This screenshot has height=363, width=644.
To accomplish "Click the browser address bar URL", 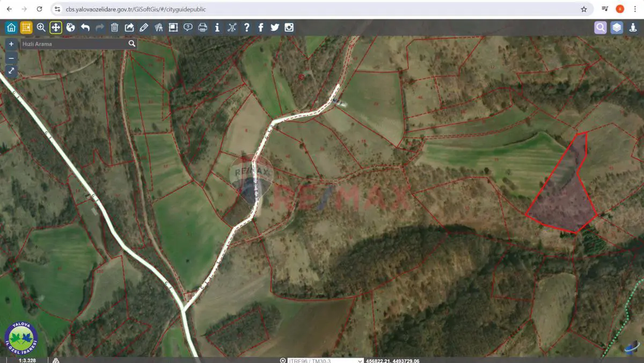I will [x=136, y=9].
